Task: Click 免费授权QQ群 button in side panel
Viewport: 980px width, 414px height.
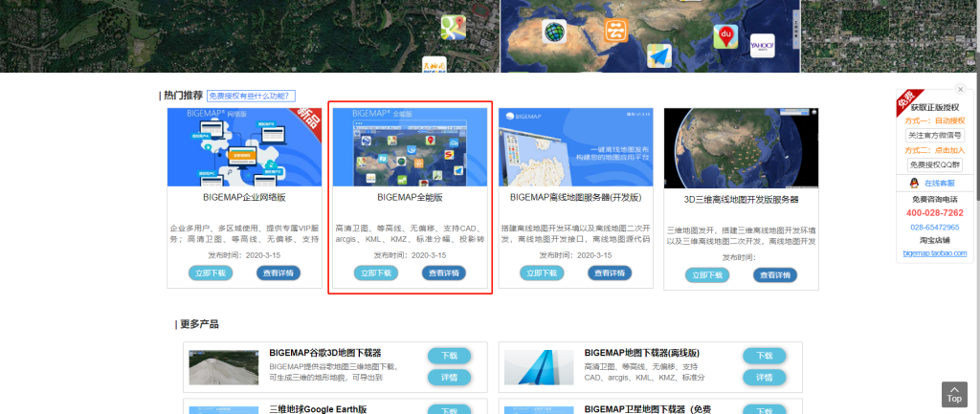Action: pyautogui.click(x=935, y=164)
